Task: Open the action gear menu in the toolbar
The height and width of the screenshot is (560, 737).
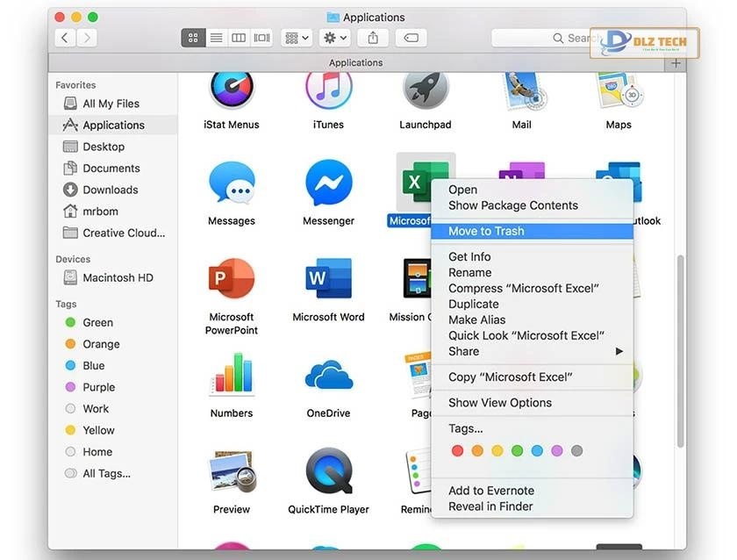Action: coord(334,37)
